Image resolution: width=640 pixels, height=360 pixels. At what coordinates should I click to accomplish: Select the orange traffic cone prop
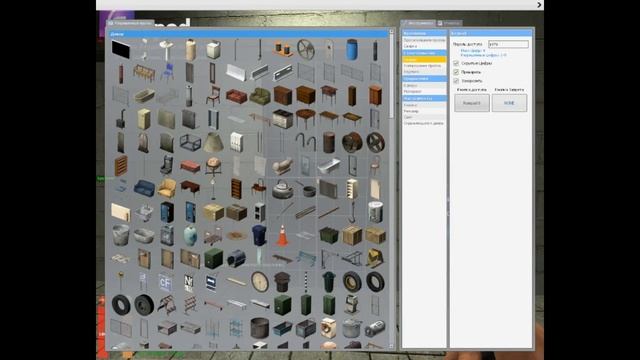(282, 235)
